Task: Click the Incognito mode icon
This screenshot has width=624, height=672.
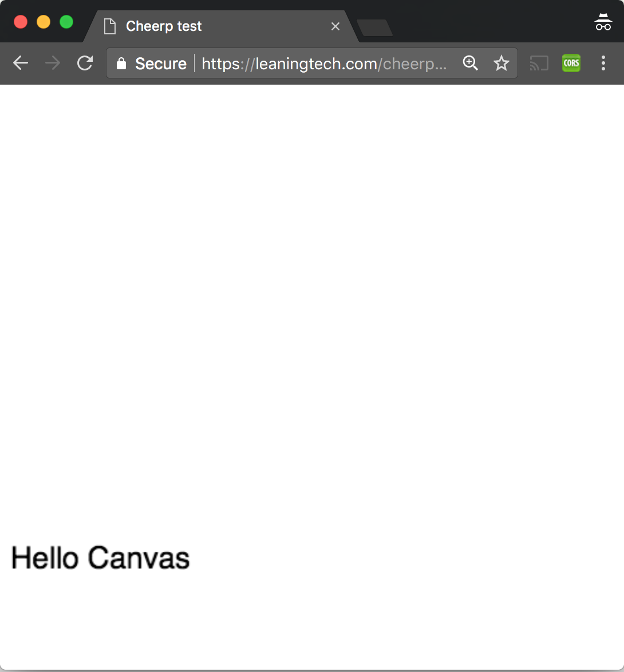Action: point(603,22)
